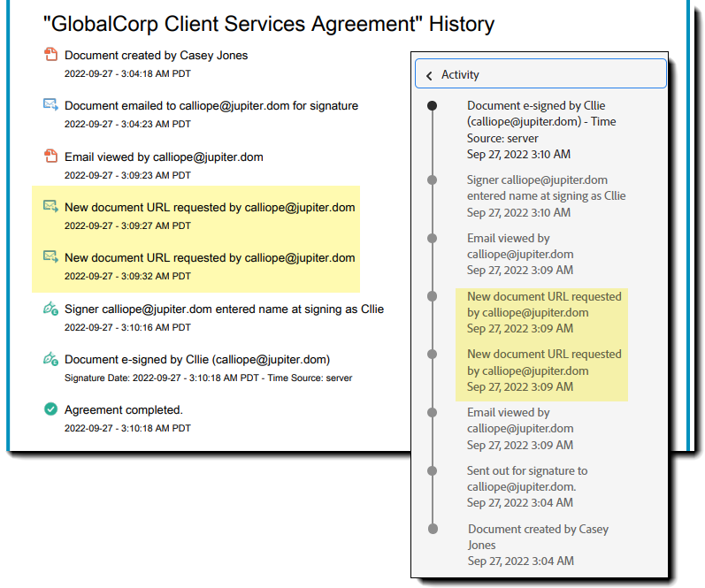Click Activity entry "Document created by Casey Jones"
705x588 pixels.
(x=538, y=537)
